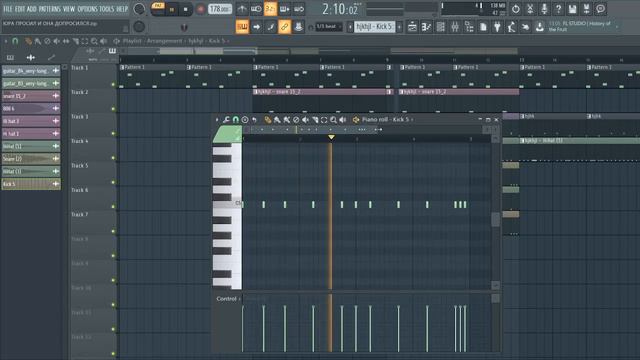Open the piano roll wrench tools menu
Viewport: 640px width, 360px height.
coord(226,120)
